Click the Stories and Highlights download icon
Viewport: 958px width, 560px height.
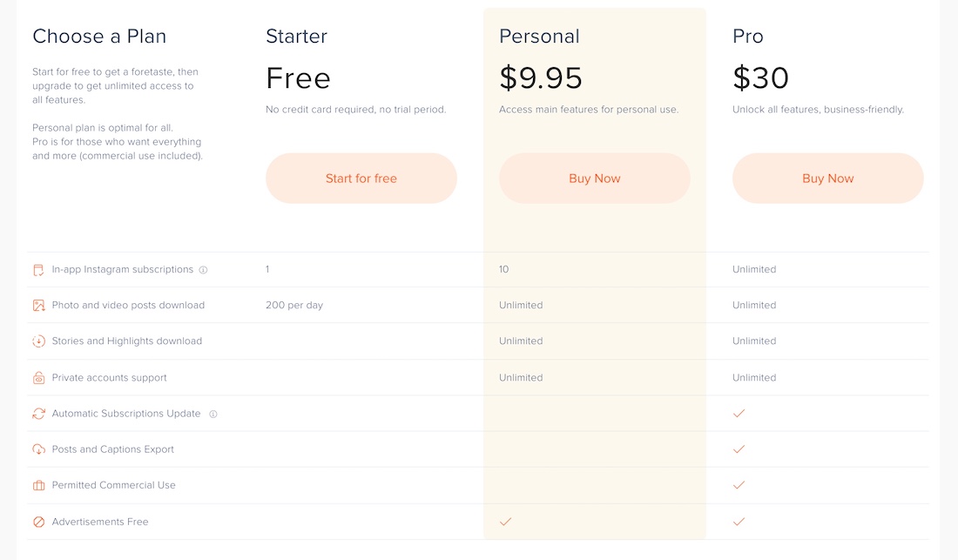(x=38, y=341)
